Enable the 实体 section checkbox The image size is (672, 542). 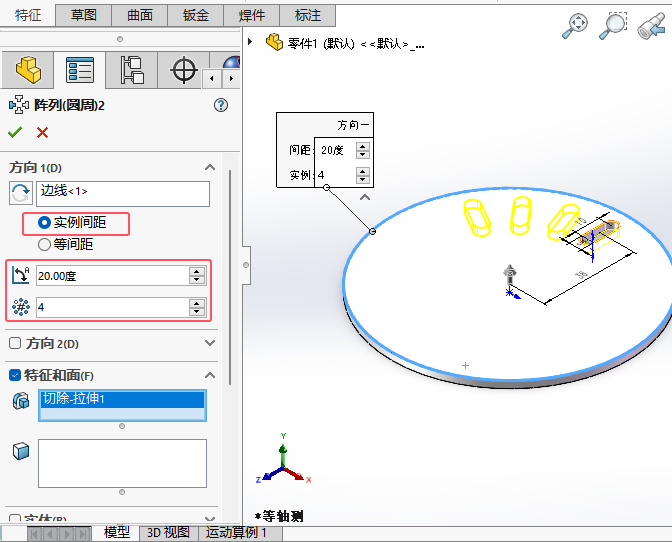(15, 519)
